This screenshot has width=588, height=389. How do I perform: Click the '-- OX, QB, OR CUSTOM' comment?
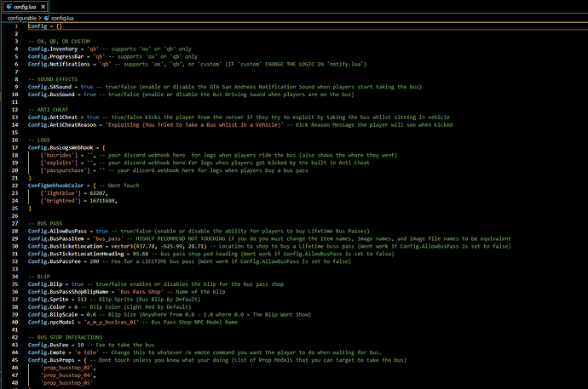tap(59, 41)
